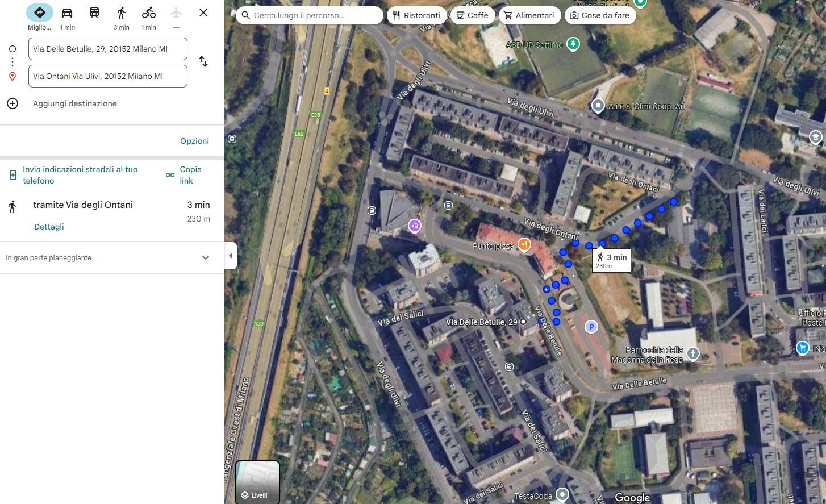
Task: Open the Opzioni route options
Action: click(195, 141)
